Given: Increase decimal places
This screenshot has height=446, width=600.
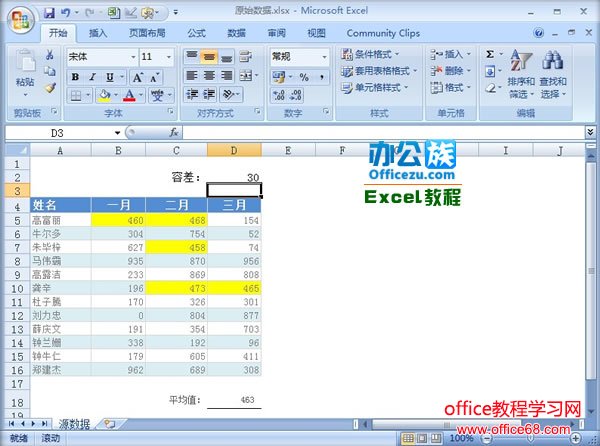Looking at the screenshot, I should (279, 95).
